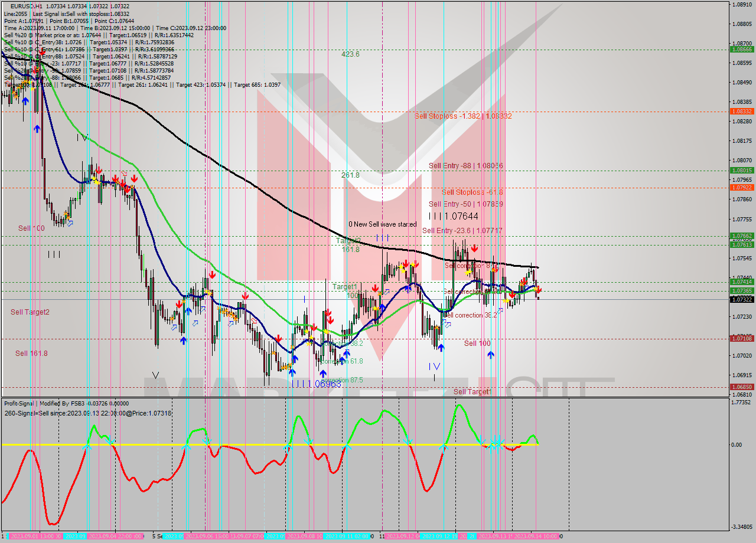Click the 2023.09.01 13:00 time marker
756x543 pixels.
[x=36, y=537]
